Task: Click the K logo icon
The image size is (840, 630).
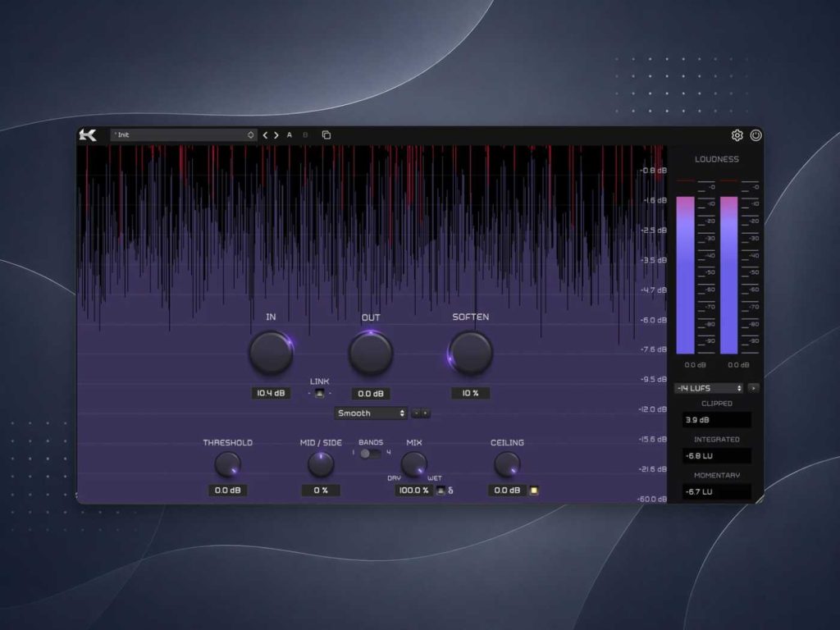Action: pyautogui.click(x=88, y=135)
